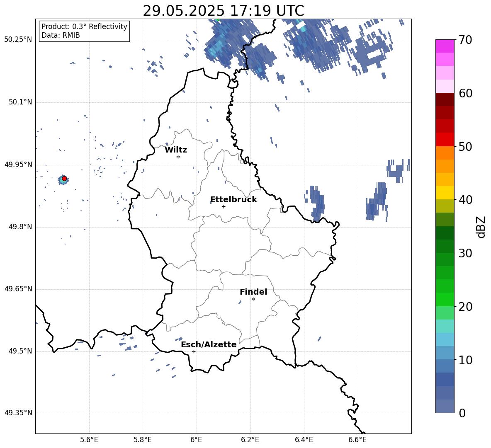Viewport: 491px width, 448px height.
Task: Click the Ettelbruck city label
Action: (233, 200)
